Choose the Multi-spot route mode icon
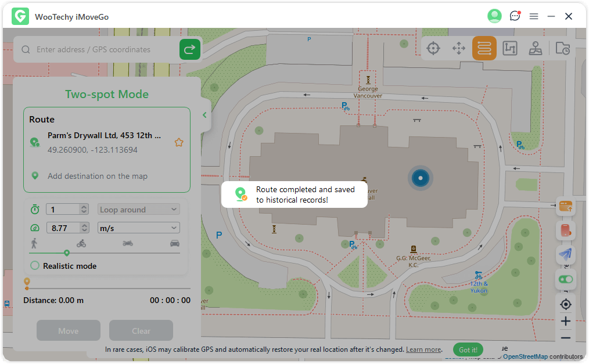 point(509,49)
